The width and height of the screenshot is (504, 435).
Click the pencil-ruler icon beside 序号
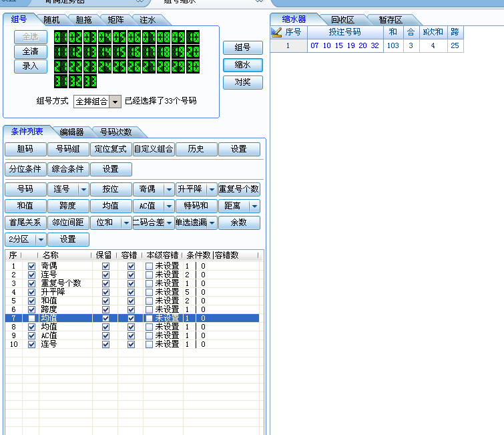(x=277, y=32)
